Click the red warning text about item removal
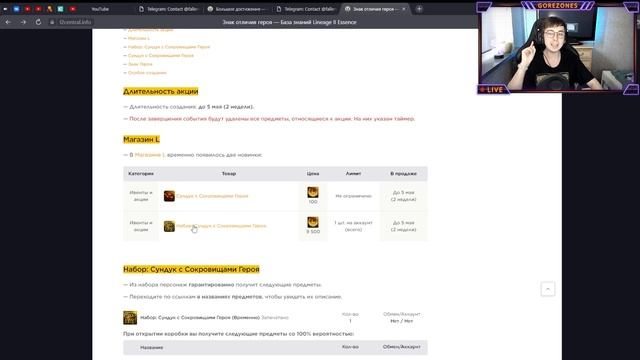 (x=272, y=119)
